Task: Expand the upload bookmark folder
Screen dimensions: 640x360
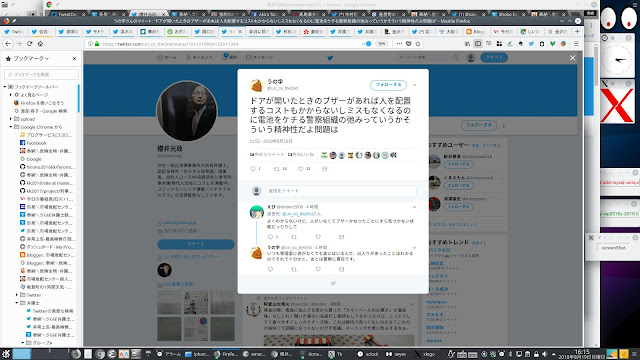Action: point(11,119)
